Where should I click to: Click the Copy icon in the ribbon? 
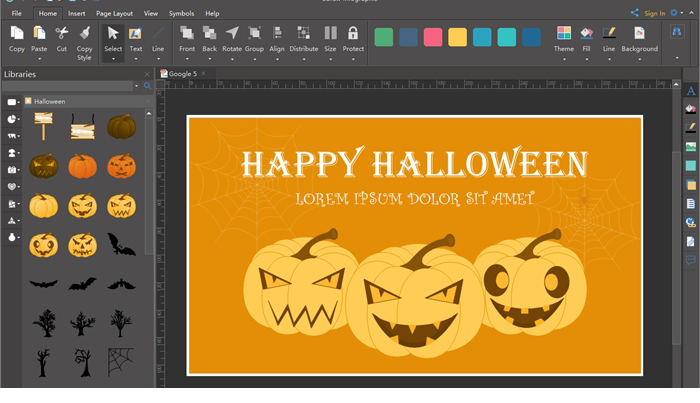17,33
